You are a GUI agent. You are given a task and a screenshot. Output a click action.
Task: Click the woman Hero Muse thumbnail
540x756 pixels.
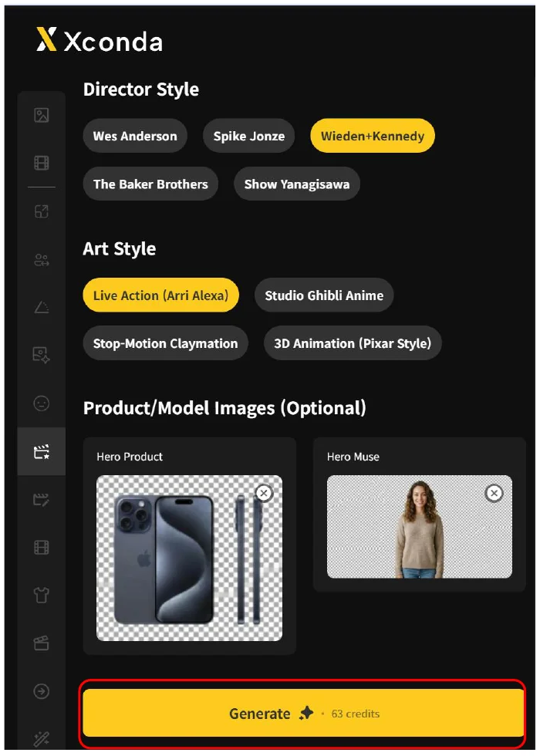[x=420, y=526]
